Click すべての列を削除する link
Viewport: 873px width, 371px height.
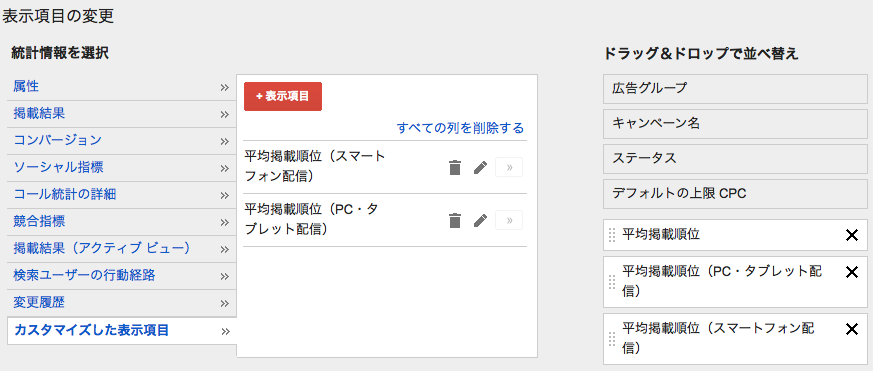[460, 128]
